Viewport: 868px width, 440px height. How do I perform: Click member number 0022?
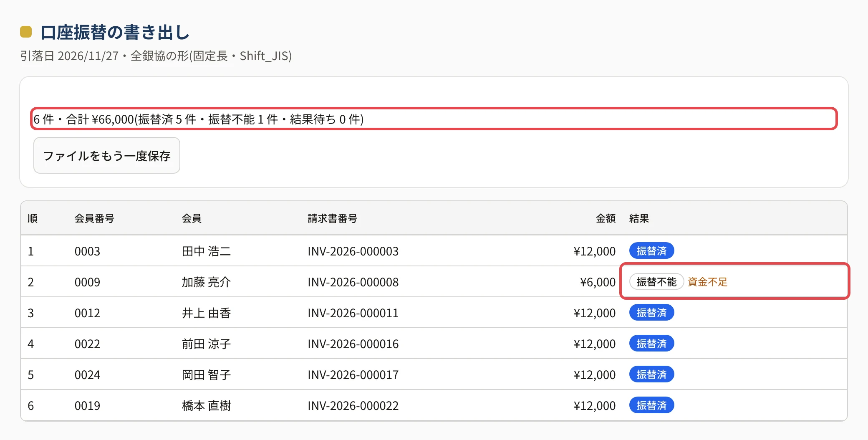click(87, 344)
